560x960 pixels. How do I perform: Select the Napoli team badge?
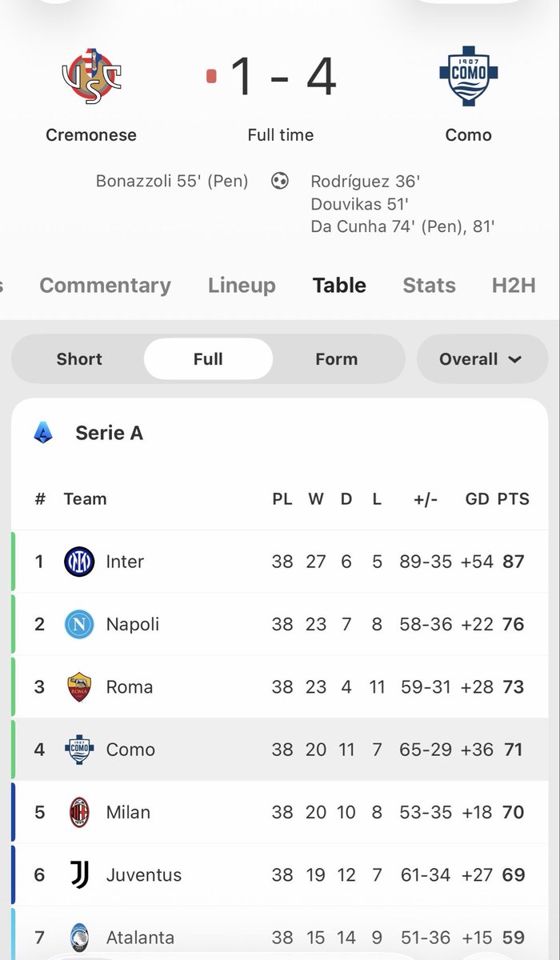tap(79, 624)
